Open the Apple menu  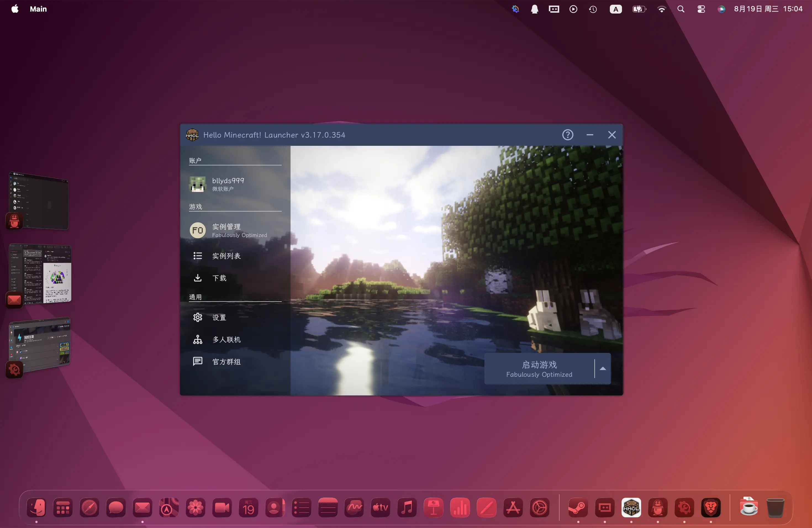[x=15, y=9]
